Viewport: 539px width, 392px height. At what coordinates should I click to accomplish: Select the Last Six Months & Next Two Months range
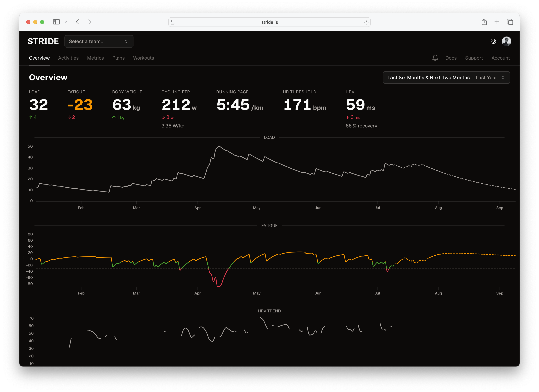(428, 77)
